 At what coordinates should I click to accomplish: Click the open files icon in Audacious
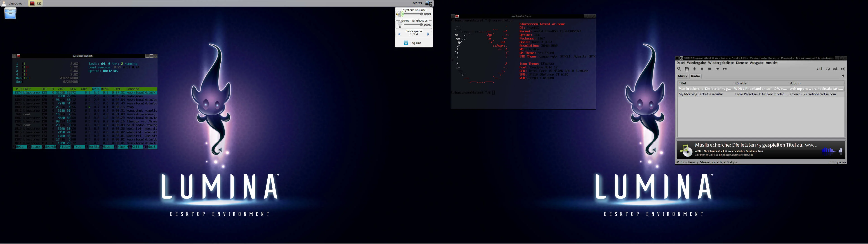tap(687, 69)
